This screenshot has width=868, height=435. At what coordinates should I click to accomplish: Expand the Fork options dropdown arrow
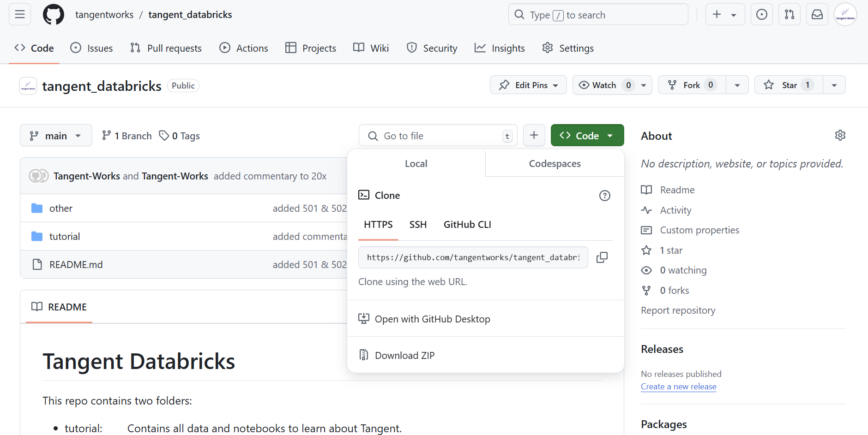point(737,85)
